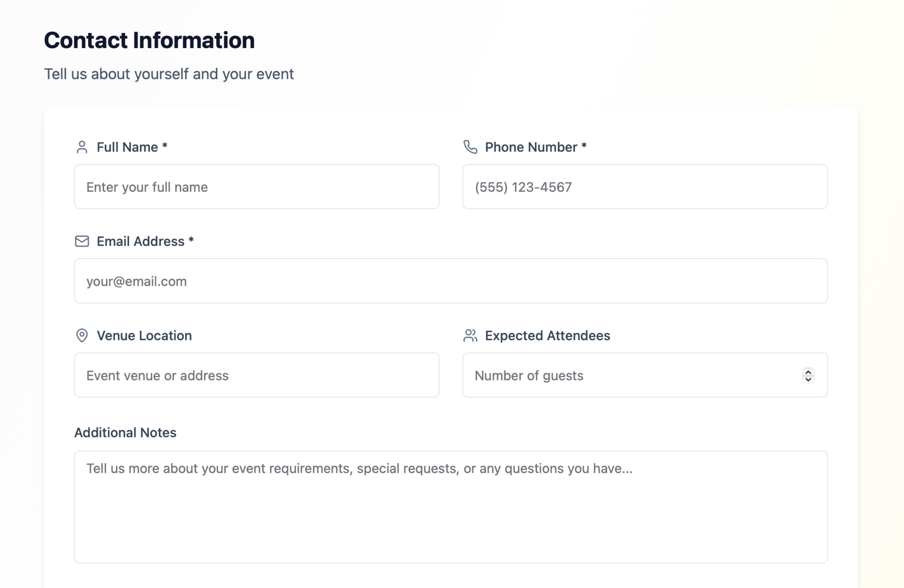This screenshot has height=588, width=904.
Task: Click the Expected Attendees label
Action: point(547,335)
